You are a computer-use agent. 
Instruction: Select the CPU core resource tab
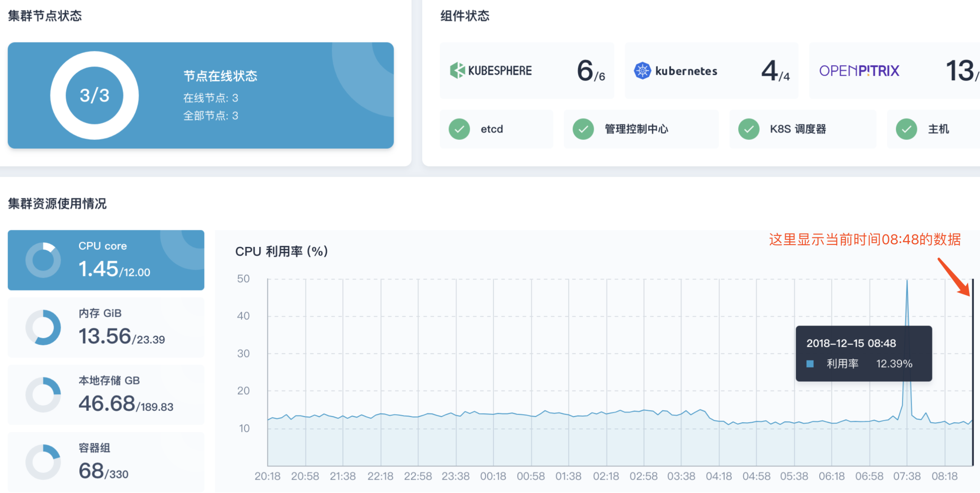click(x=106, y=260)
